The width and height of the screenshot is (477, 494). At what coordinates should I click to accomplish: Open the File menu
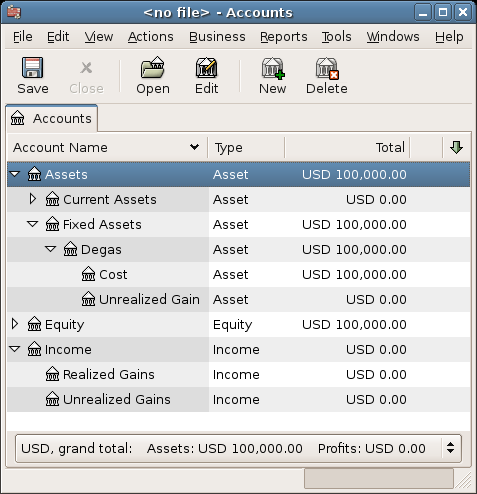click(23, 37)
